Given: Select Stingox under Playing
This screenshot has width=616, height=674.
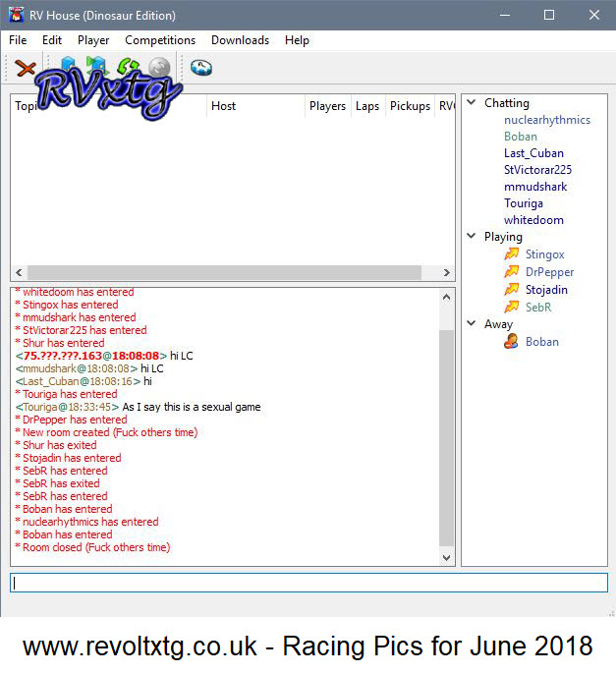Looking at the screenshot, I should pos(544,254).
